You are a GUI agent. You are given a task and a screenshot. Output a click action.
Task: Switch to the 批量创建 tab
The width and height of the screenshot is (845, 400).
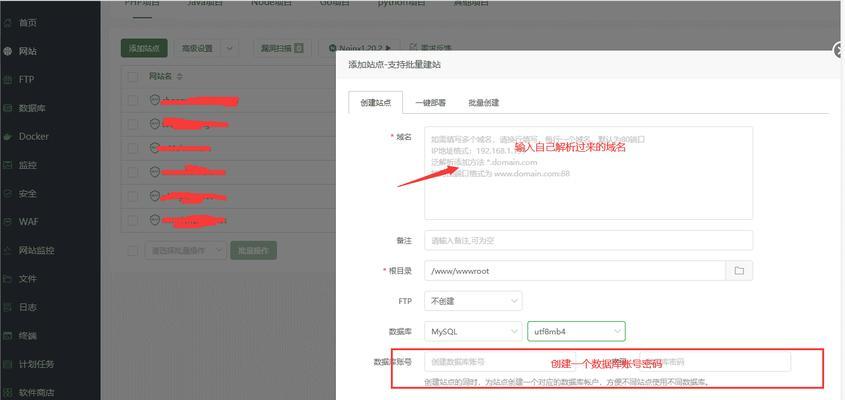point(483,102)
